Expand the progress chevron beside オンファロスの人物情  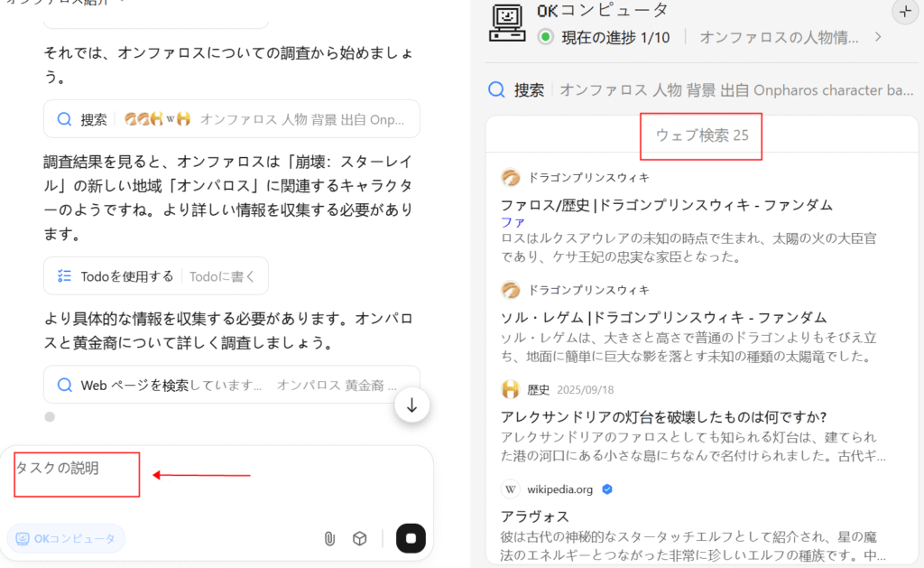(x=878, y=38)
